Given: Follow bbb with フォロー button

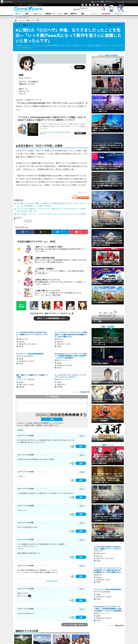Looking at the screenshot, I should pyautogui.click(x=80, y=67).
